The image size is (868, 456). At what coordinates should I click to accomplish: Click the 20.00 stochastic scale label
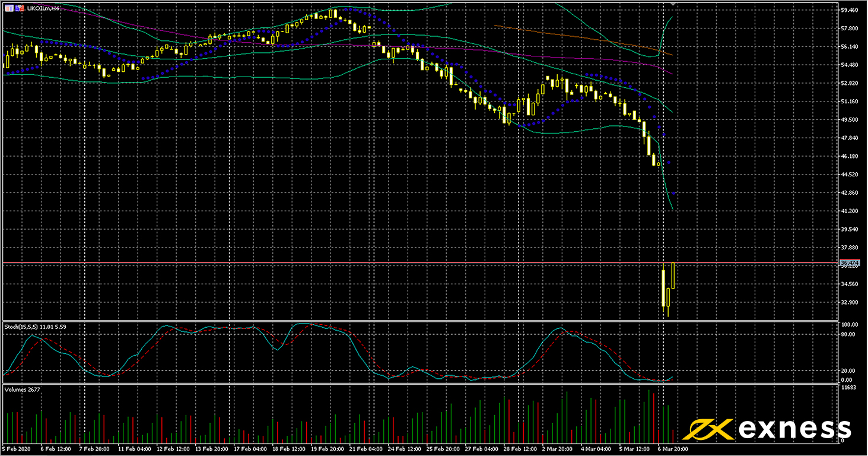click(848, 371)
